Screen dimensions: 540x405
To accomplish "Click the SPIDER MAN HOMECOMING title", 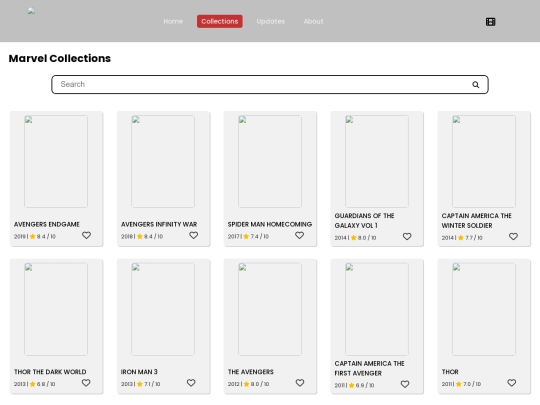I will click(x=270, y=225).
